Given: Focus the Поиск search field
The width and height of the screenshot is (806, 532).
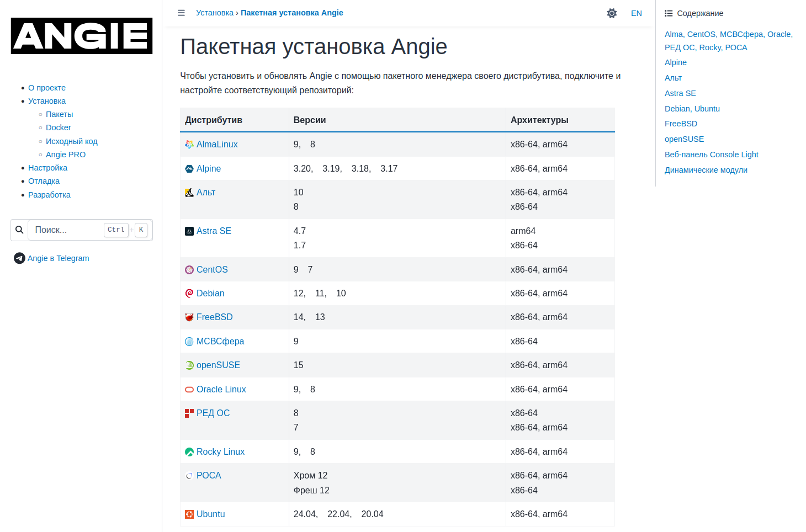Looking at the screenshot, I should (90, 230).
